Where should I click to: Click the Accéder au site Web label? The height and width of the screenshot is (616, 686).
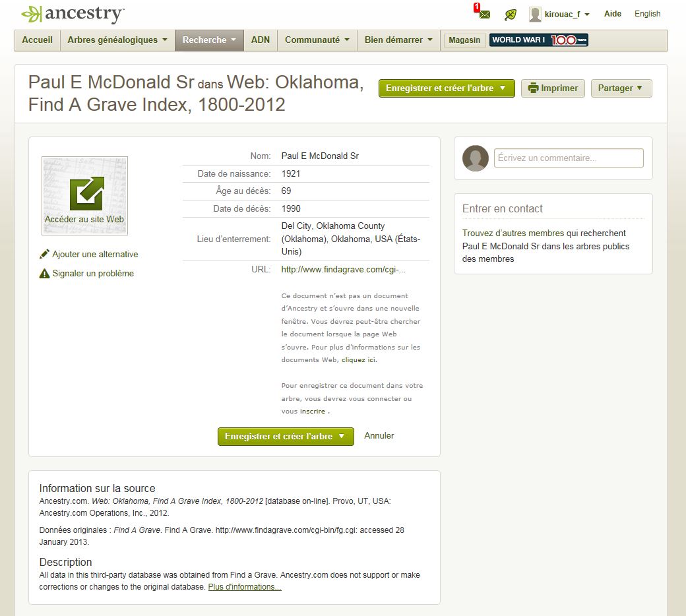pos(84,219)
